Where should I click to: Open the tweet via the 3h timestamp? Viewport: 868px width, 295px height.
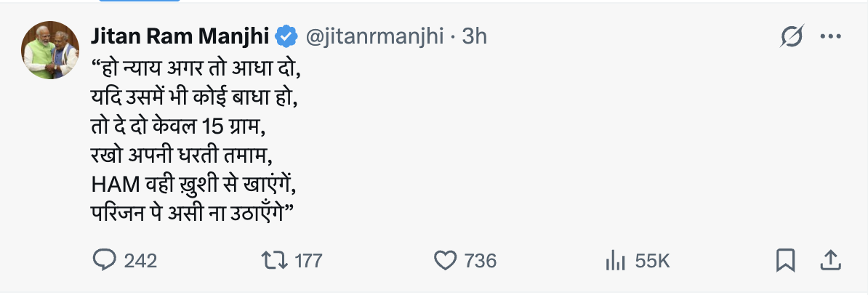pos(475,36)
